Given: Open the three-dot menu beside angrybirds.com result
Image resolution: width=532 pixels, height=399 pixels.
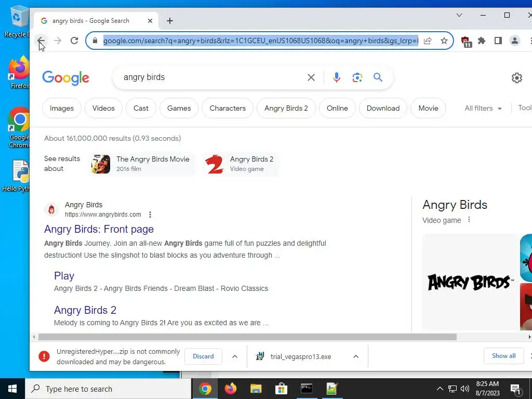Looking at the screenshot, I should [150, 215].
